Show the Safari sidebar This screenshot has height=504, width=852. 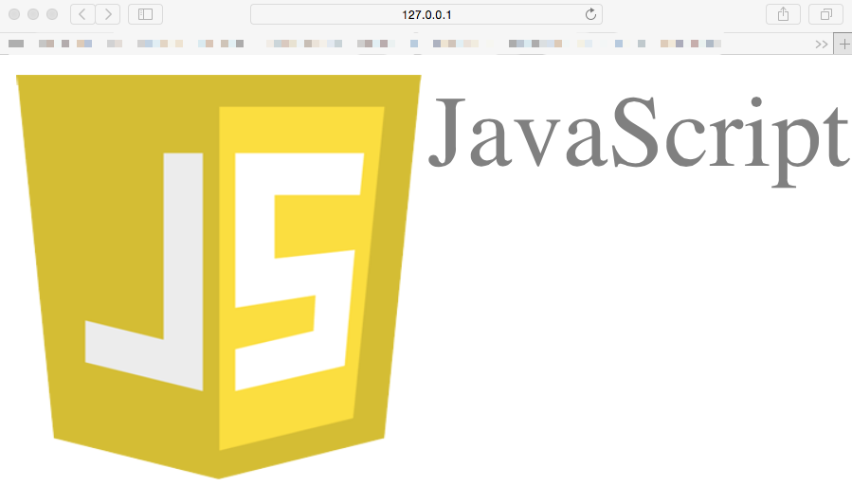(x=145, y=14)
